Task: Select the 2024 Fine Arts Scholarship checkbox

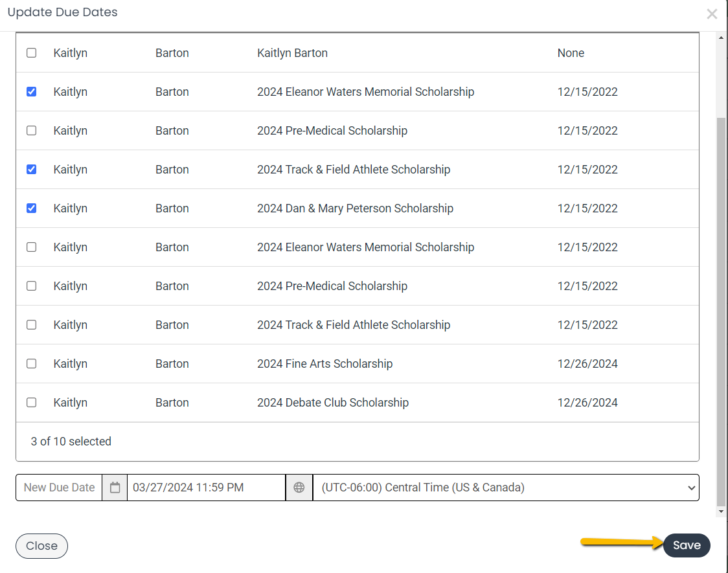Action: [x=32, y=364]
